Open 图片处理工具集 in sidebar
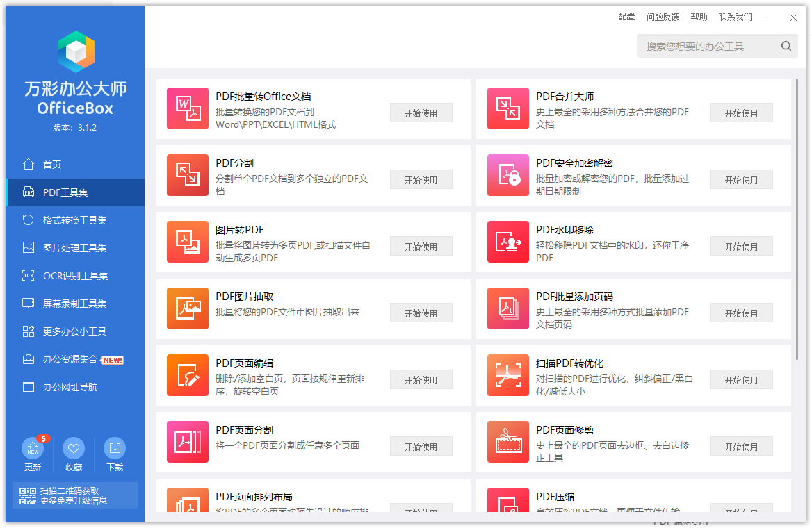The width and height of the screenshot is (812, 528). pyautogui.click(x=75, y=248)
